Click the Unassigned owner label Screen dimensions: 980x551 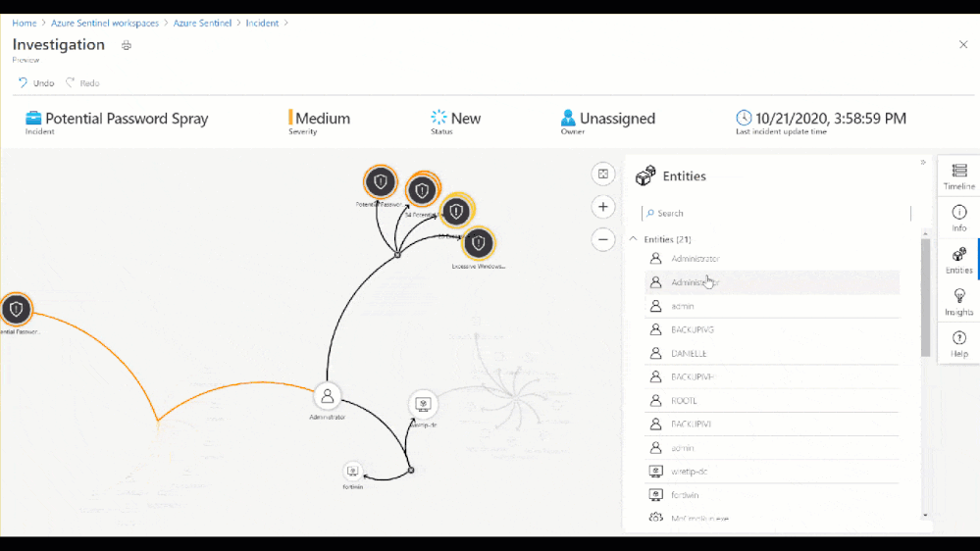[x=617, y=118]
